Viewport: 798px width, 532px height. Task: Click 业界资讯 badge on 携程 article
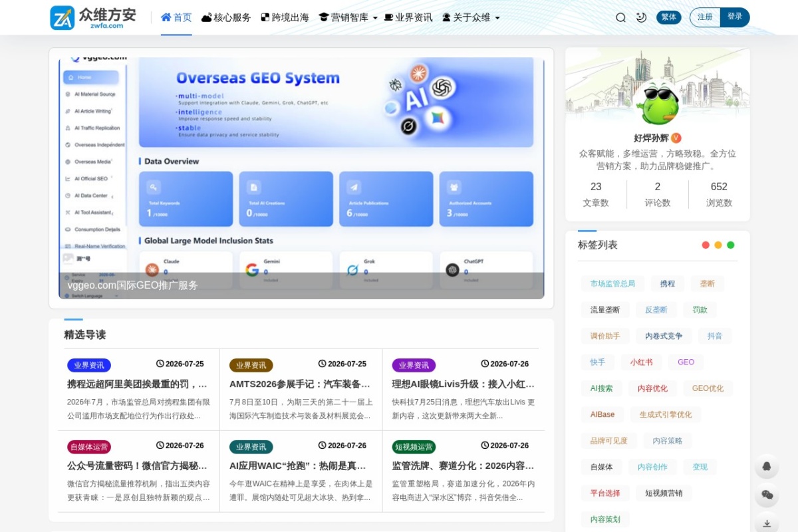click(x=88, y=365)
